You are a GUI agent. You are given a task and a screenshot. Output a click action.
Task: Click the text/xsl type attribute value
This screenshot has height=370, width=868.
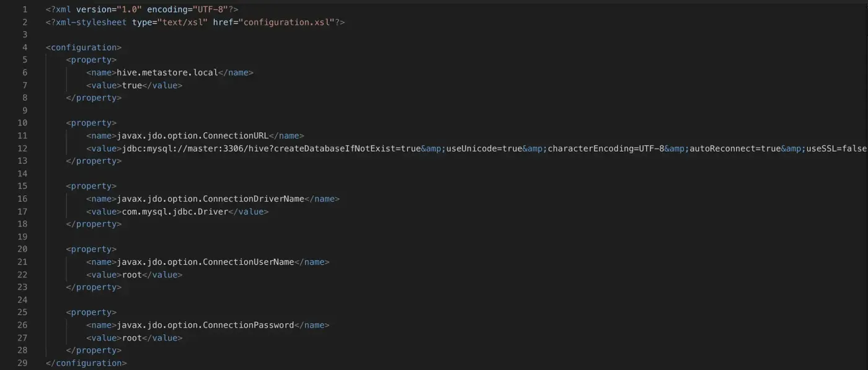(x=185, y=22)
